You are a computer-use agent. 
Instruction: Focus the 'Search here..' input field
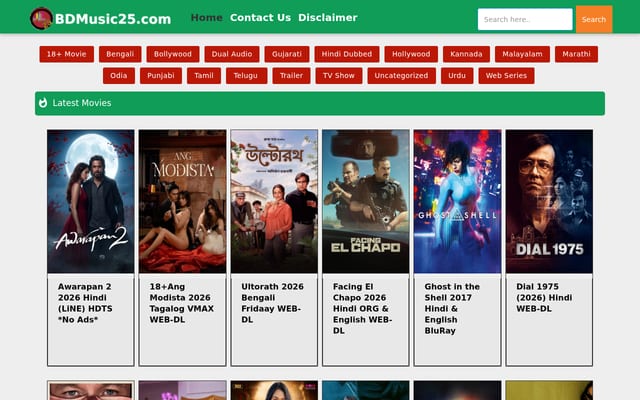click(525, 19)
